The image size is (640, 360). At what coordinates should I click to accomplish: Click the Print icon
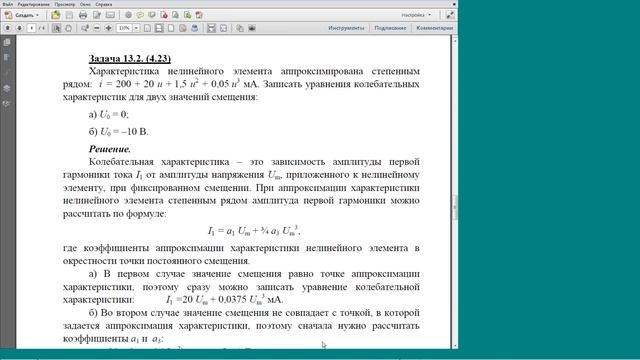point(83,15)
